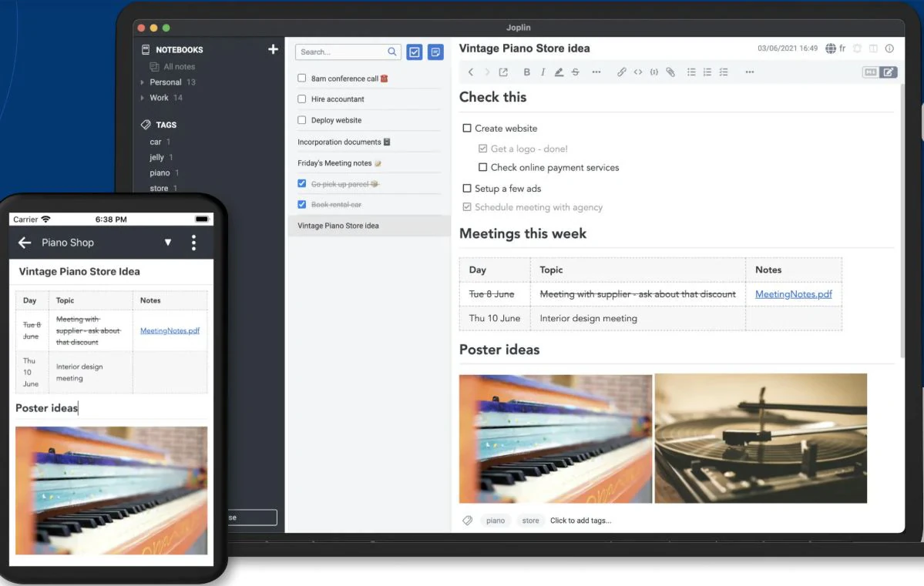Image resolution: width=924 pixels, height=586 pixels.
Task: Apply strikethrough formatting from toolbar
Action: coord(575,72)
